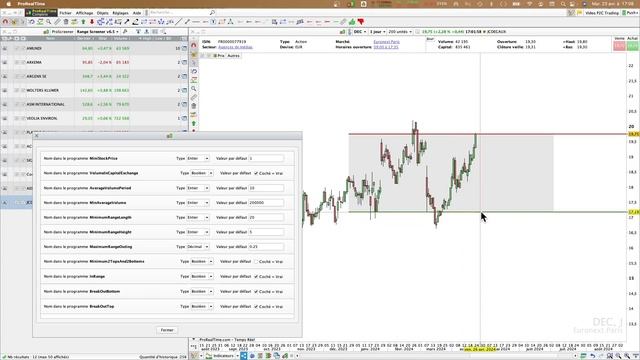Open the Apple menu
This screenshot has width=640, height=360.
pyautogui.click(x=9, y=4)
